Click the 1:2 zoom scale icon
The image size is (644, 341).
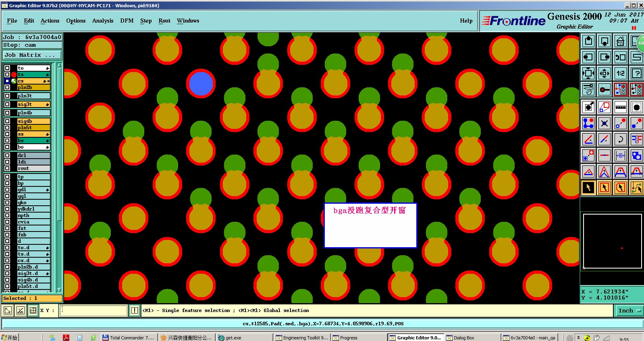tap(621, 73)
